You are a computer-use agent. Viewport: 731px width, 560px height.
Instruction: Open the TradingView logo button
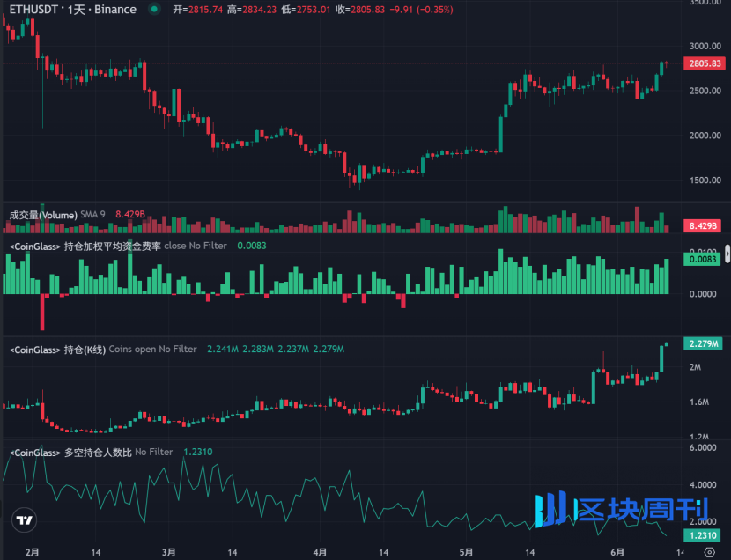[25, 519]
